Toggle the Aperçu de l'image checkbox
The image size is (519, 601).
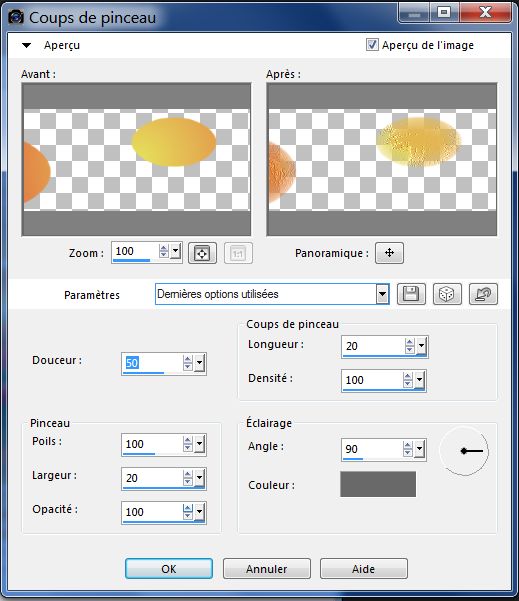click(372, 45)
